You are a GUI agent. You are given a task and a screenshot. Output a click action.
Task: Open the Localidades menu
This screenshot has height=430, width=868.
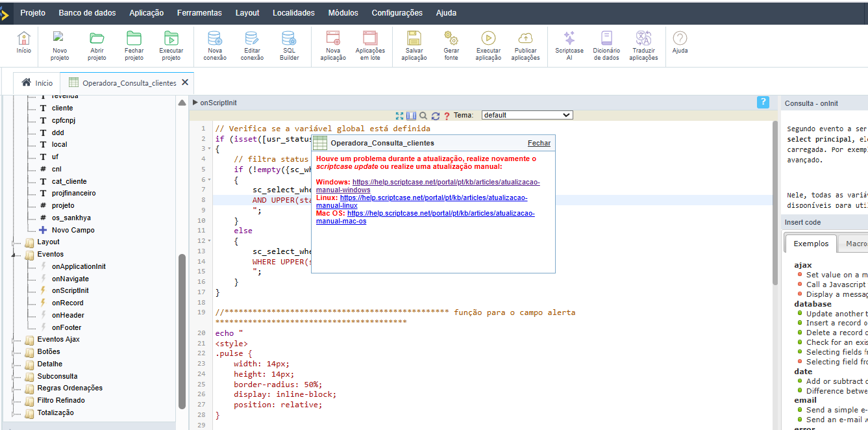point(293,12)
